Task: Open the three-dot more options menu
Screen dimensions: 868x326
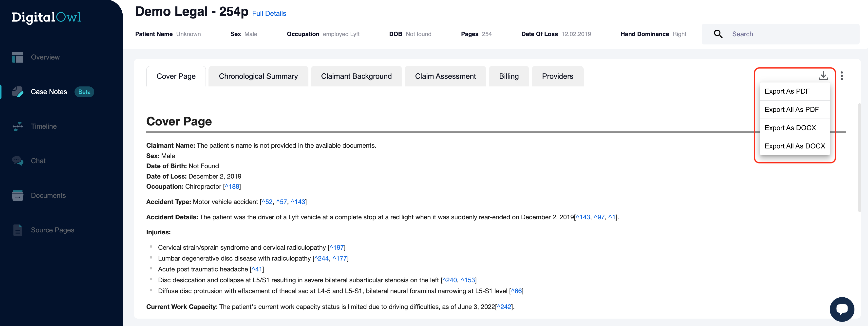Action: [842, 76]
